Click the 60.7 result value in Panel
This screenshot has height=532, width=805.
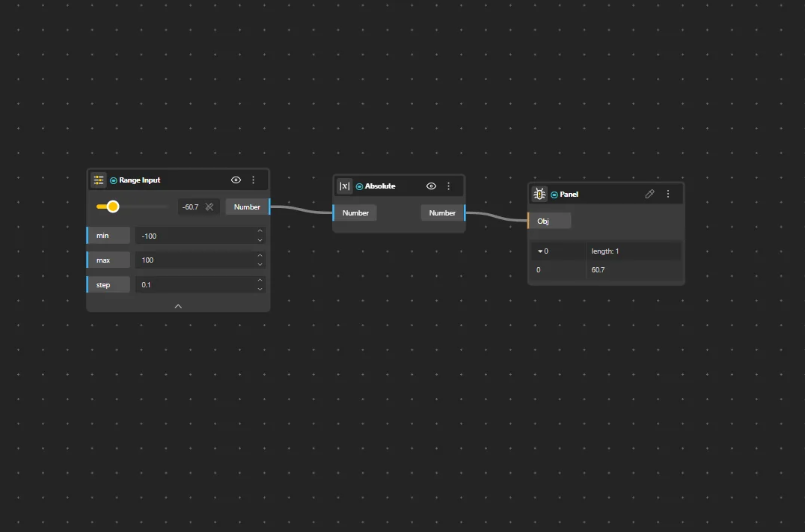pyautogui.click(x=598, y=269)
